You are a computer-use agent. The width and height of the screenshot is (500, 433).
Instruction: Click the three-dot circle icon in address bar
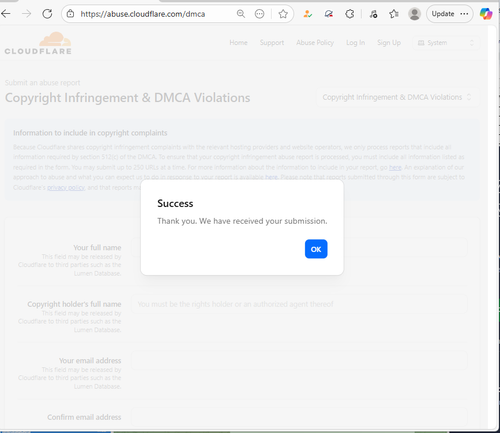[x=259, y=14]
